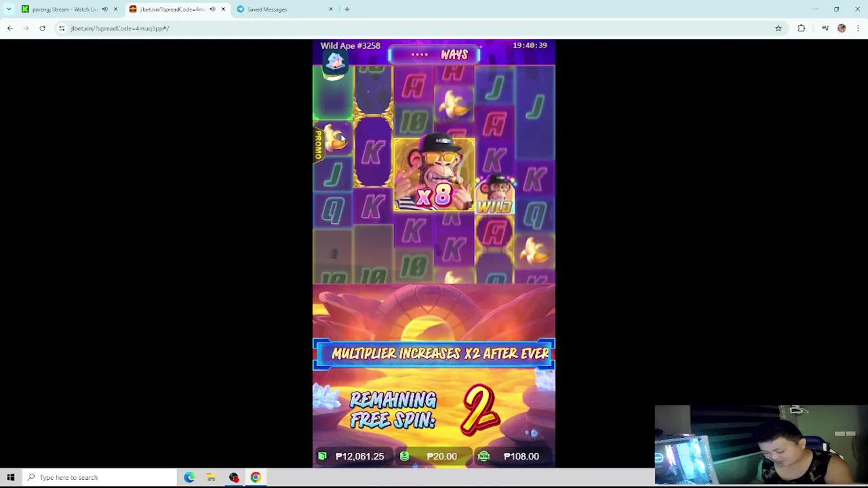Close the Saved Messages tab
The width and height of the screenshot is (868, 488).
click(331, 9)
